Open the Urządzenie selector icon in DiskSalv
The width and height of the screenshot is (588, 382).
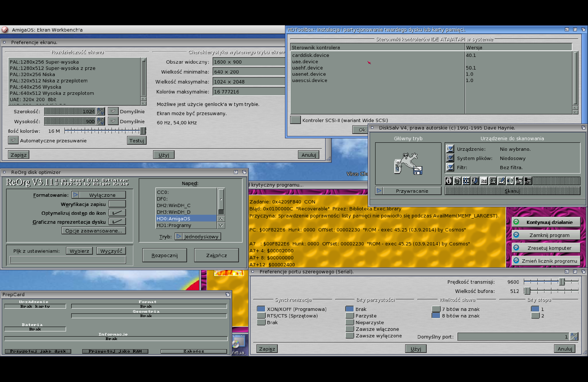(x=450, y=149)
